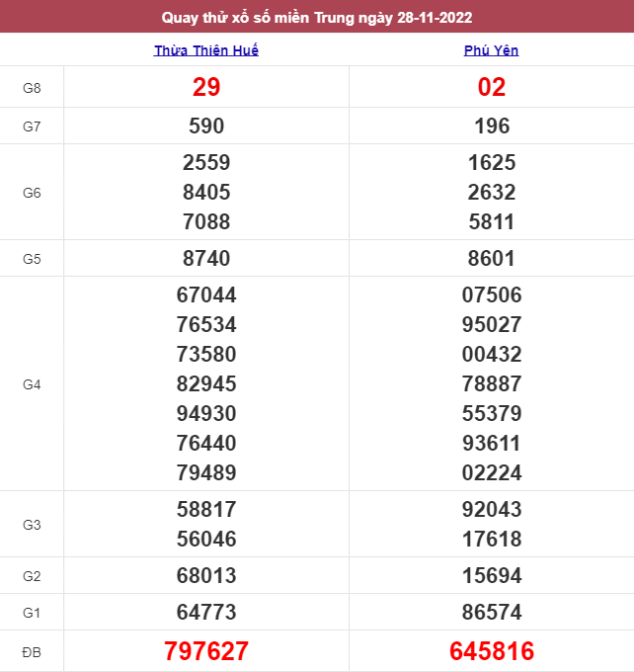Click the G5 result 8740

(x=206, y=259)
